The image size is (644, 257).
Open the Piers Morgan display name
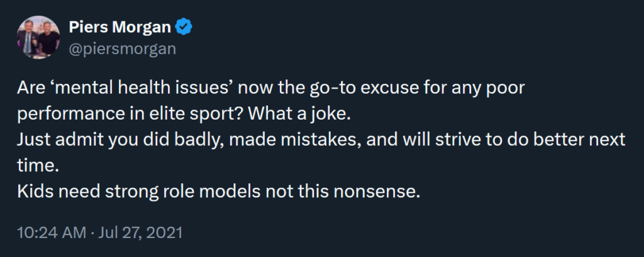120,28
